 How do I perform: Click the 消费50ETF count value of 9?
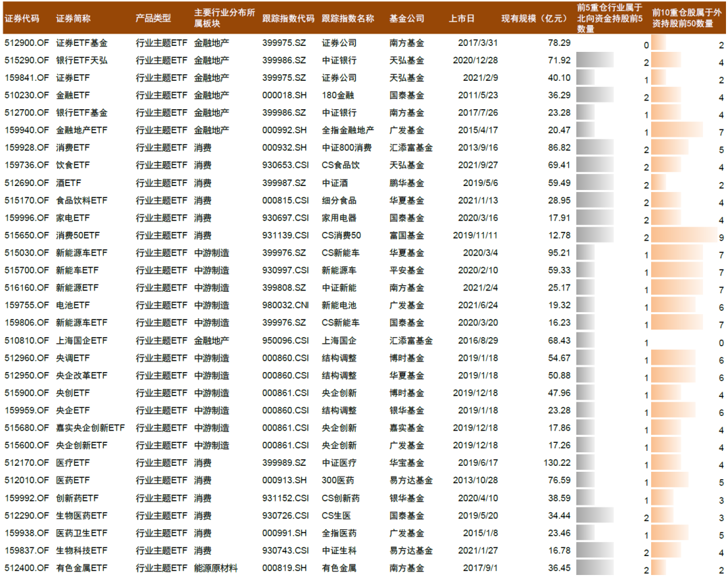(721, 235)
